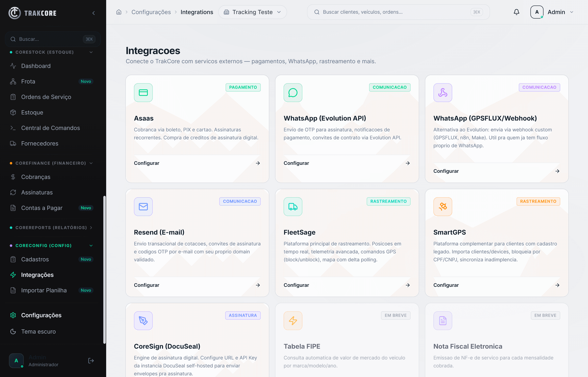Select Integrações in the sidebar
Viewport: 588px width, 377px height.
coord(51,275)
